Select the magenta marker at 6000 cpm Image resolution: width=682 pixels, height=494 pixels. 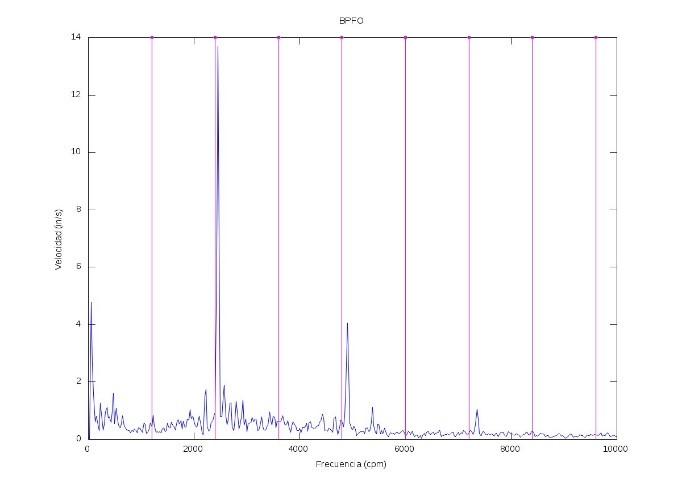[405, 37]
